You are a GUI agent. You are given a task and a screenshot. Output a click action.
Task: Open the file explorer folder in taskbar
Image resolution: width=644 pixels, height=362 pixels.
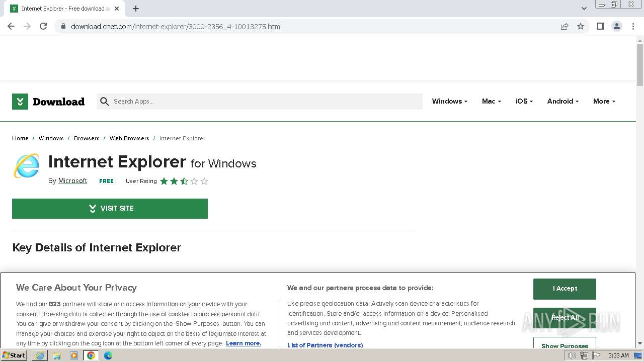57,355
